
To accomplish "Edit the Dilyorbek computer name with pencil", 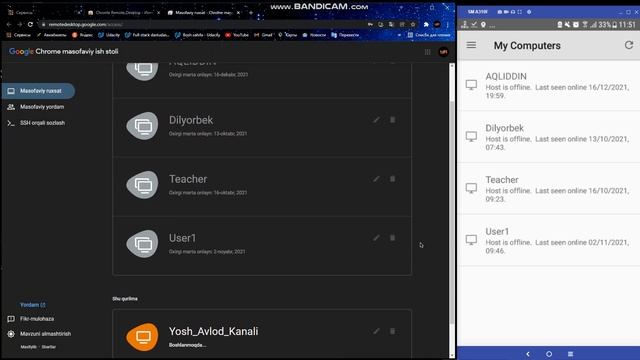I will (x=376, y=120).
